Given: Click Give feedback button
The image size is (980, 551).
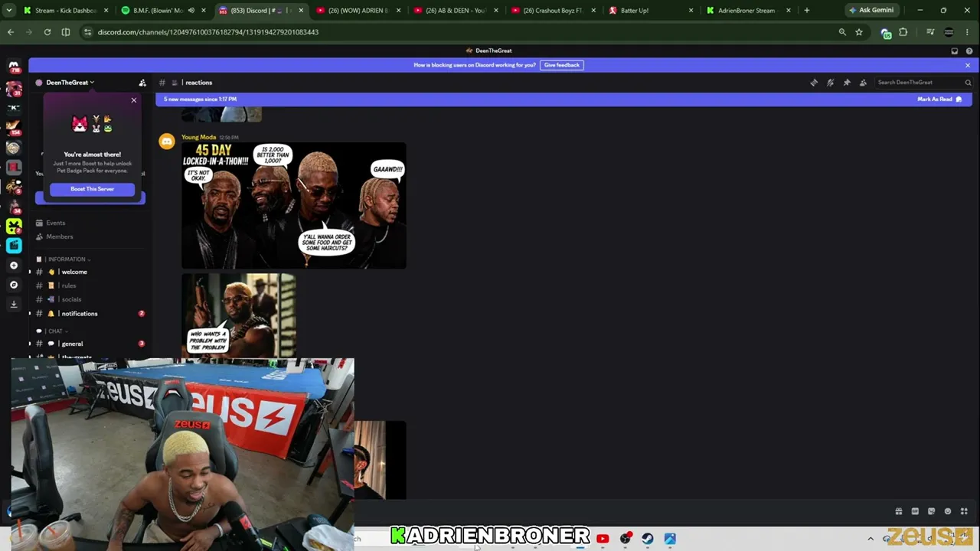Looking at the screenshot, I should coord(562,65).
